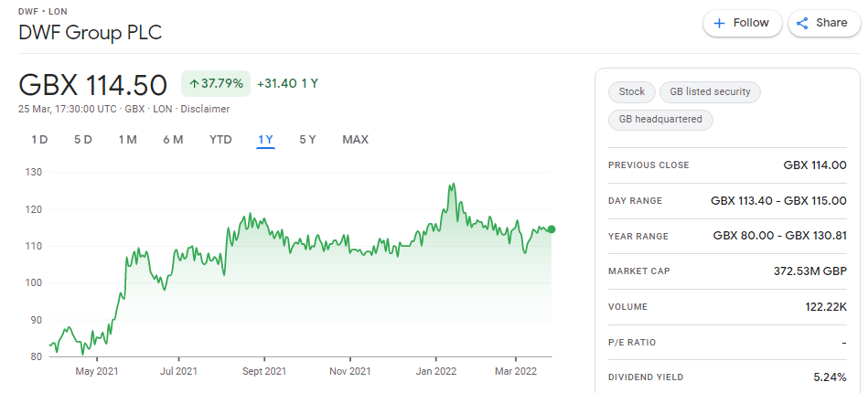The width and height of the screenshot is (868, 393).
Task: Click the plus icon on Follow
Action: tap(719, 23)
